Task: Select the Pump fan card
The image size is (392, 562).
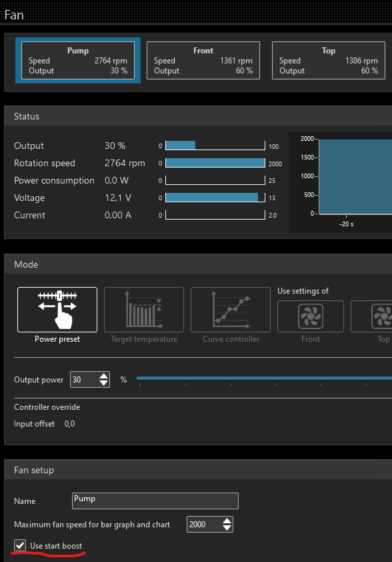Action: [78, 60]
